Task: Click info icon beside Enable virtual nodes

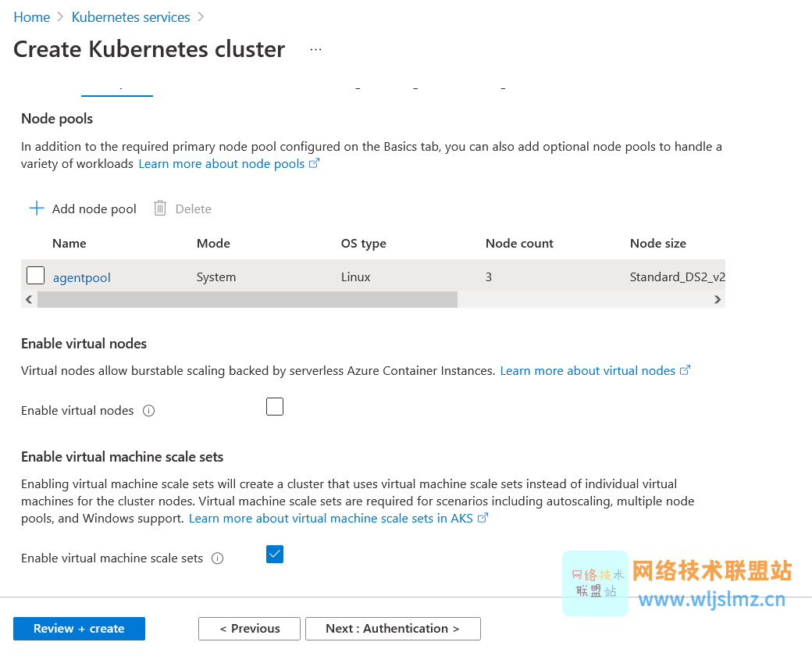Action: pos(148,411)
